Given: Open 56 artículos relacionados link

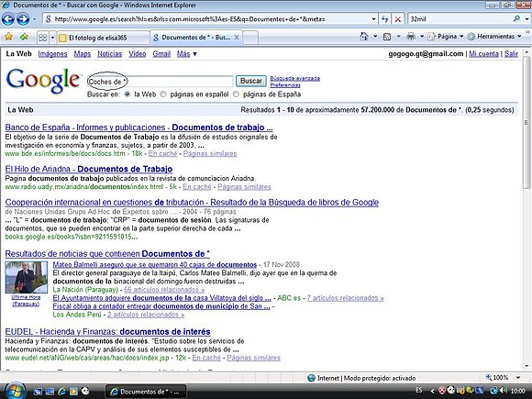Looking at the screenshot, I should point(164,290).
